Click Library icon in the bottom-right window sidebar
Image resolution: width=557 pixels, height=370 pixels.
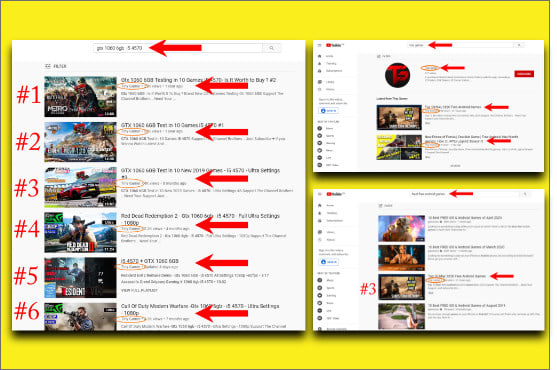point(320,232)
